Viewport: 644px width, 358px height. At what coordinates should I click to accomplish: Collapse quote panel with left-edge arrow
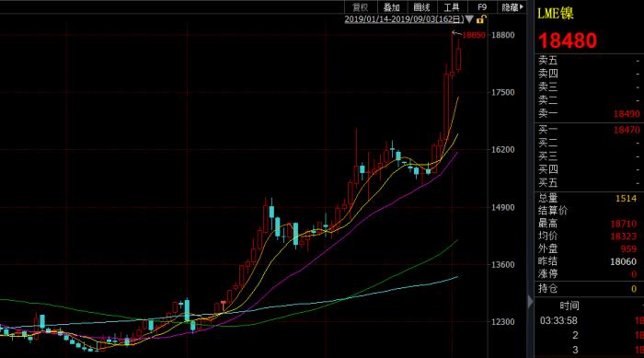pyautogui.click(x=530, y=302)
